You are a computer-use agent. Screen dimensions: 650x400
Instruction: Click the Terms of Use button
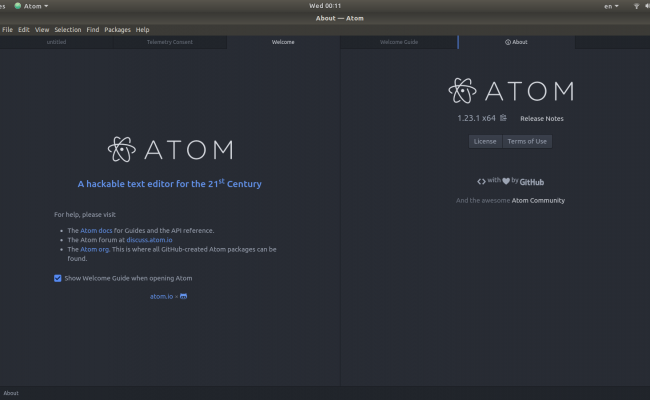(527, 141)
